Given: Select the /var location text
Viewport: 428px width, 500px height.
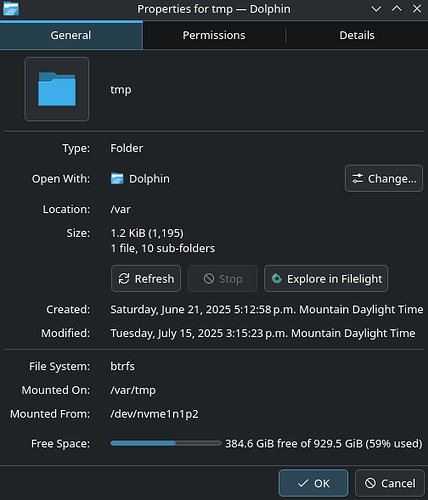Looking at the screenshot, I should [120, 209].
